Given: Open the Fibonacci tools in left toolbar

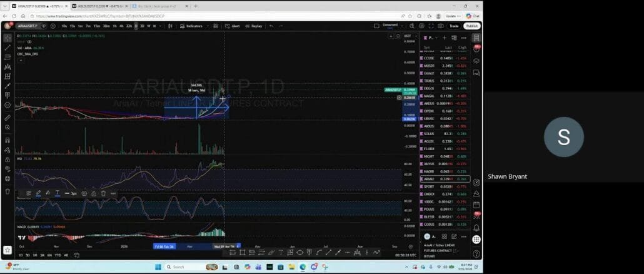Looking at the screenshot, I should [x=8, y=57].
